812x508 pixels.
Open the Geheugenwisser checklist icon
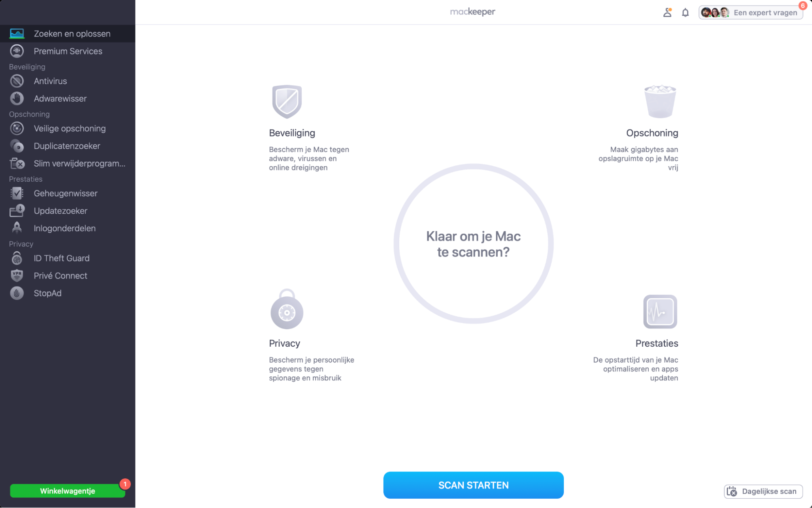17,193
